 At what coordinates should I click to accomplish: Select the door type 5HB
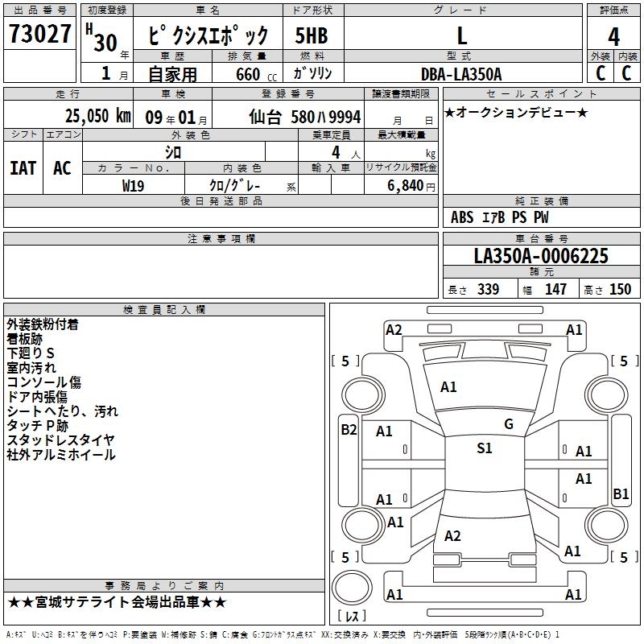coord(312,35)
